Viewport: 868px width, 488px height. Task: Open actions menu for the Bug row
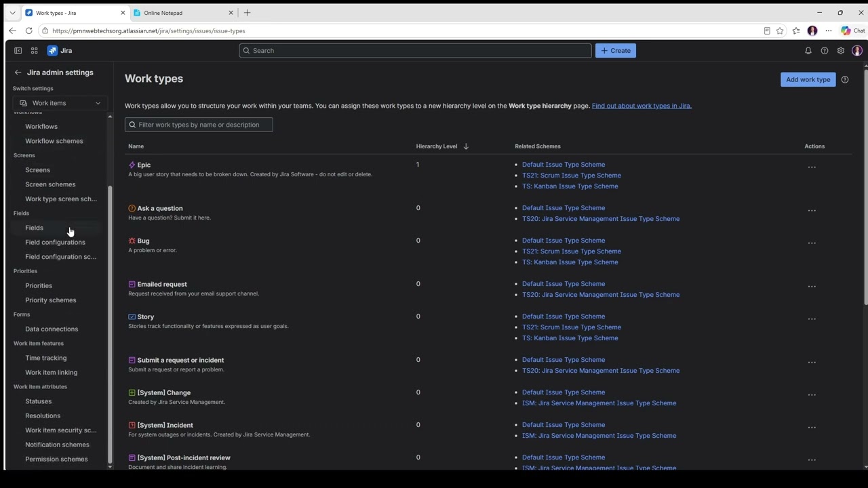pyautogui.click(x=812, y=243)
